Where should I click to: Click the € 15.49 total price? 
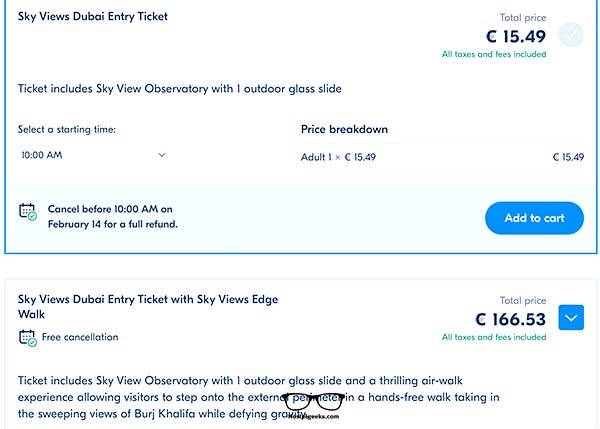[x=516, y=36]
